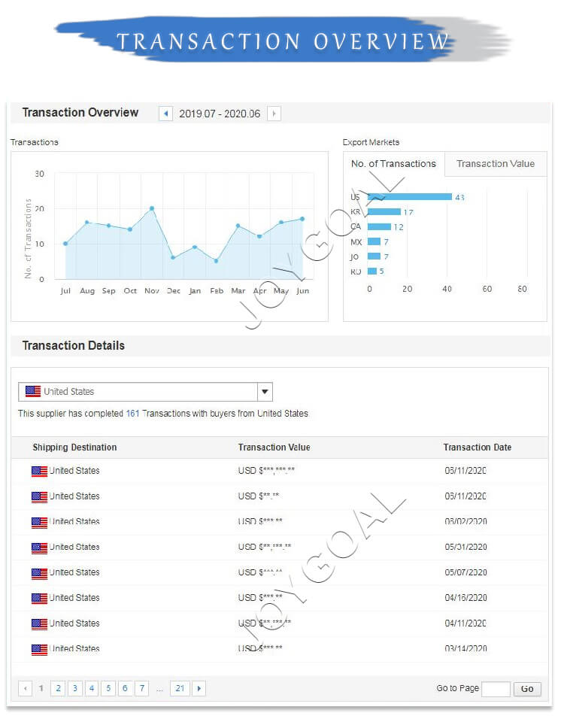Go to page 2
564x728 pixels.
pos(58,688)
